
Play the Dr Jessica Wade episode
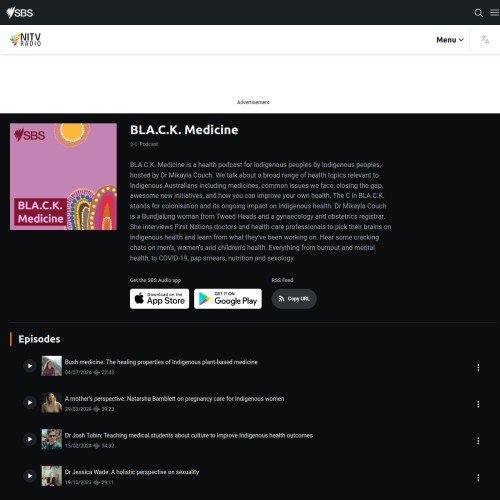click(x=30, y=476)
